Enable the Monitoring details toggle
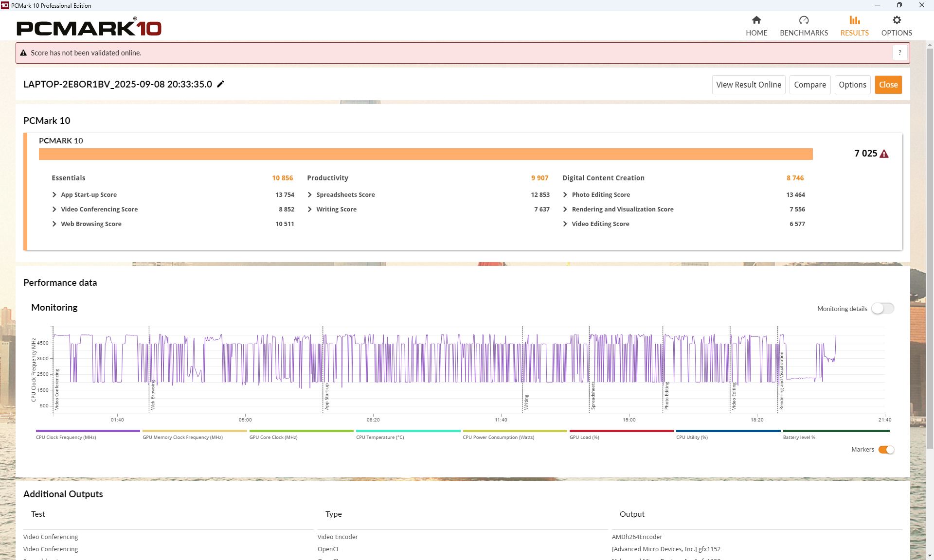The height and width of the screenshot is (560, 934). click(x=882, y=309)
